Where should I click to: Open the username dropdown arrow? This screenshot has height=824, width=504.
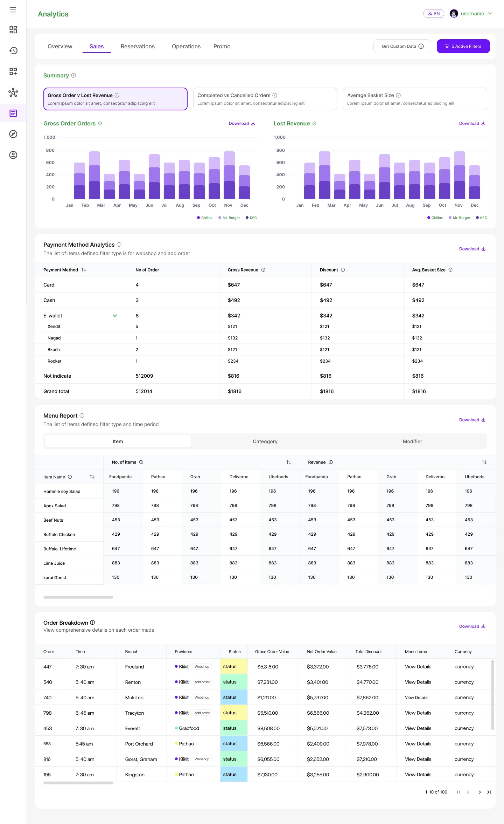click(x=490, y=14)
